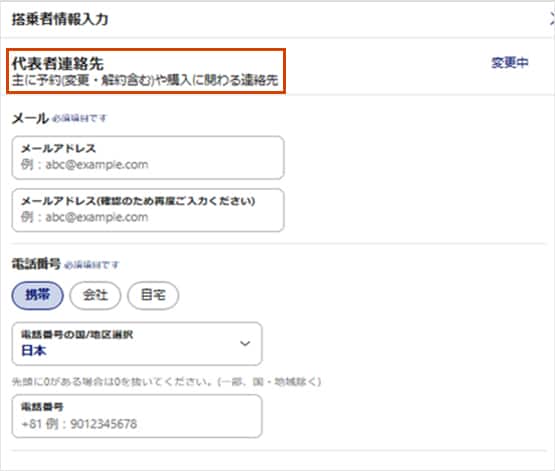Focus the email confirmation input field

[148, 210]
